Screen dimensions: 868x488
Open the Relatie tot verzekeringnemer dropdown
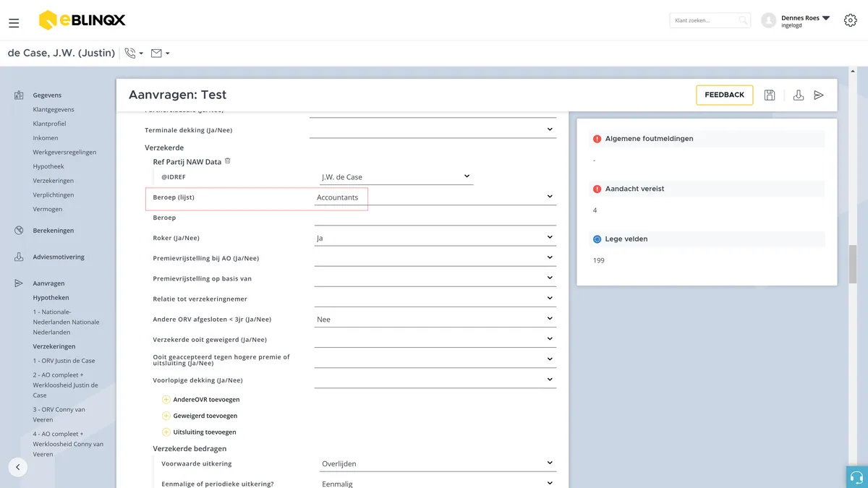[435, 299]
